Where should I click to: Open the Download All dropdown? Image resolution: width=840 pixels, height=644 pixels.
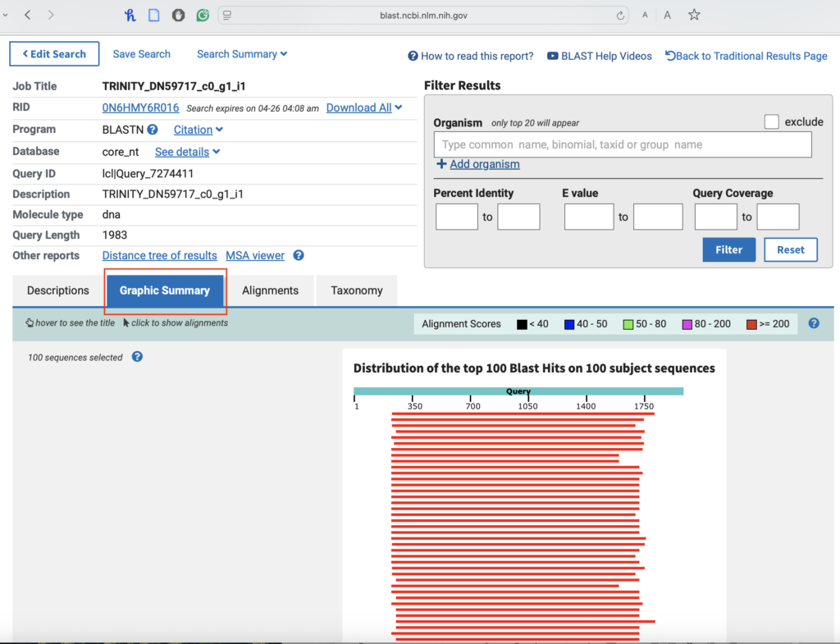point(364,107)
